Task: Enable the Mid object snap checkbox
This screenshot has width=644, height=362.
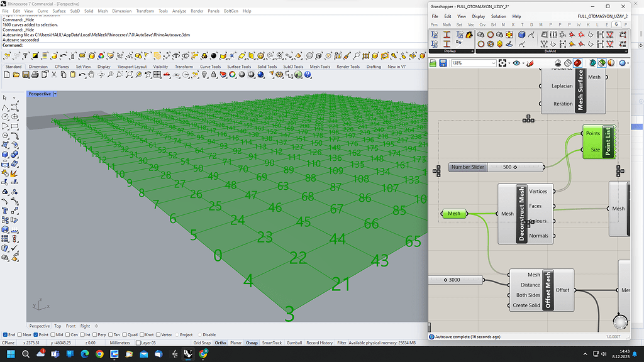Action: [54, 334]
